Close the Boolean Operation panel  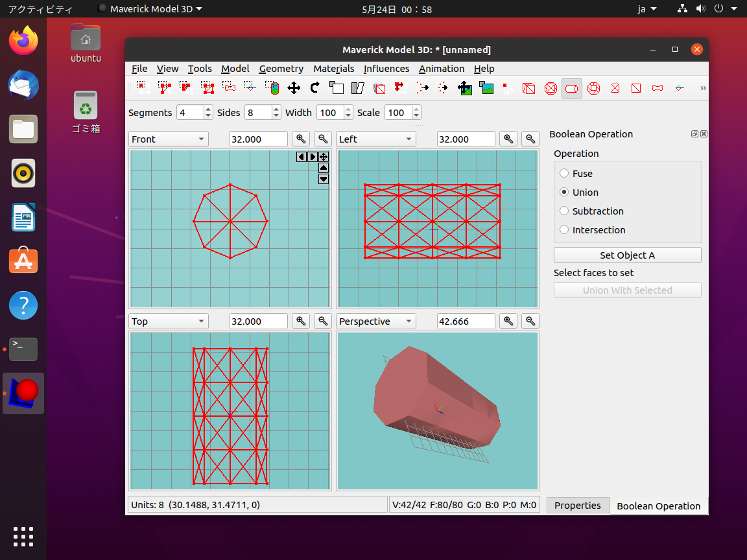(x=704, y=134)
